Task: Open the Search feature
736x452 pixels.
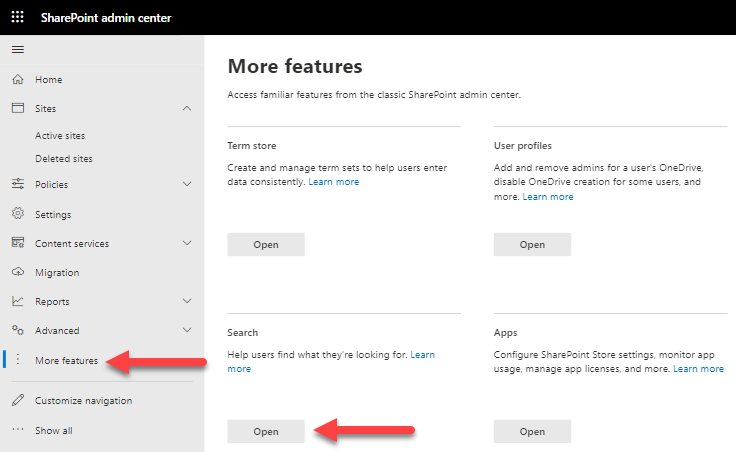Action: (266, 431)
